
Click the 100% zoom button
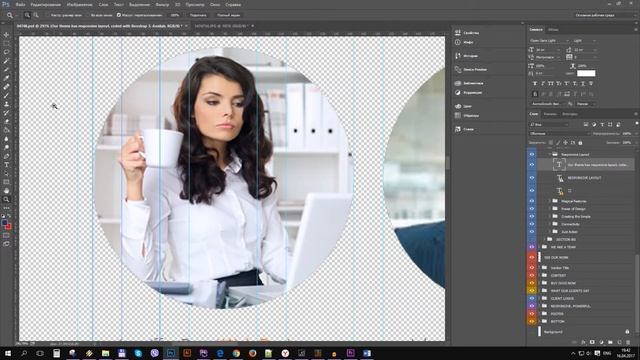tap(175, 15)
